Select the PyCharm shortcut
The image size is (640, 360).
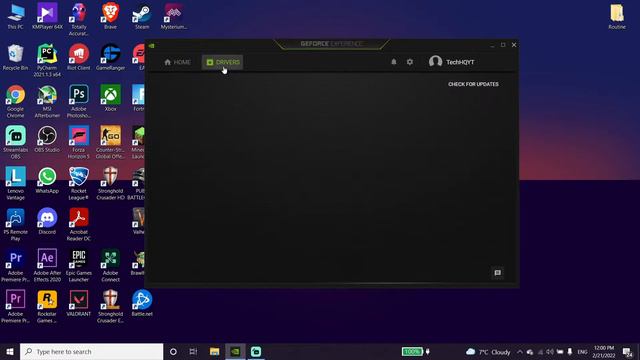47,60
